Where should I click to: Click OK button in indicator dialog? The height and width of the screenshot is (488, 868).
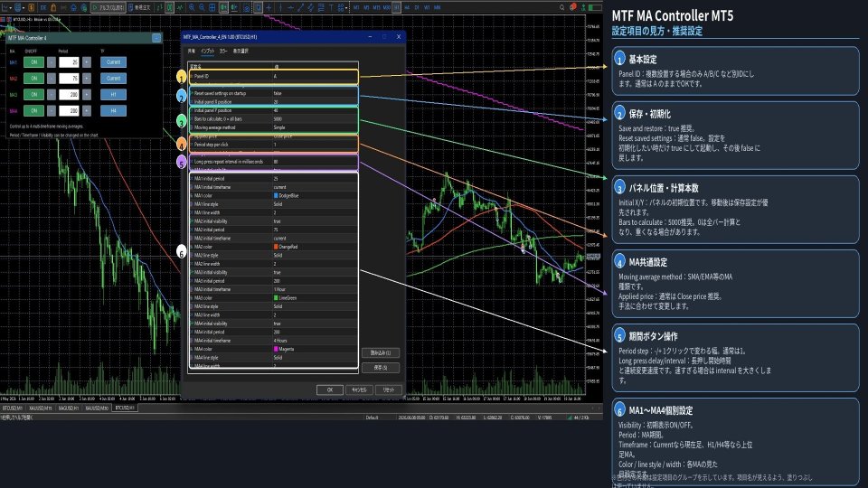tap(329, 389)
